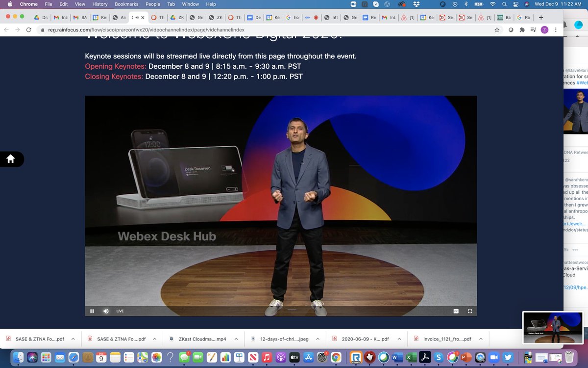The width and height of the screenshot is (588, 368).
Task: Open Twitter app in the Dock
Action: [508, 358]
